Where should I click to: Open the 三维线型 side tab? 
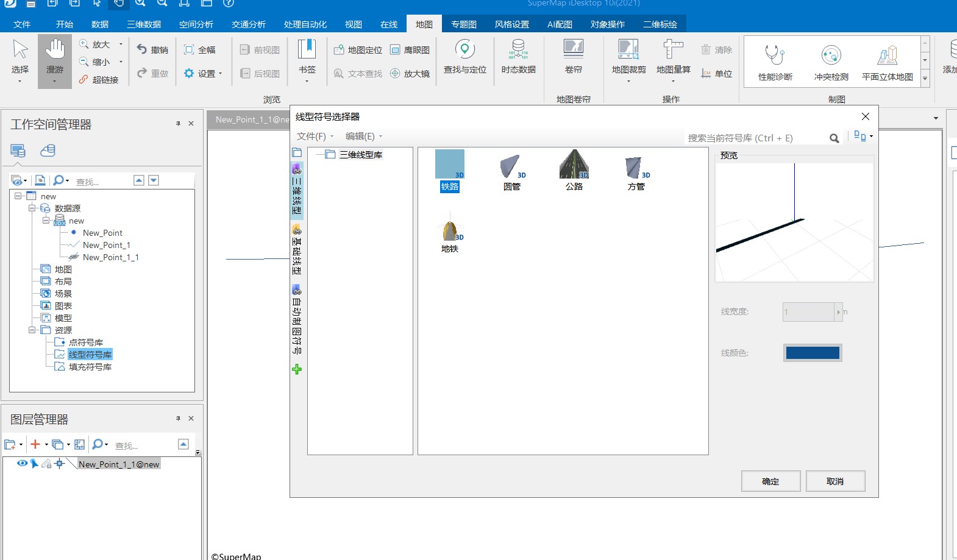click(297, 190)
